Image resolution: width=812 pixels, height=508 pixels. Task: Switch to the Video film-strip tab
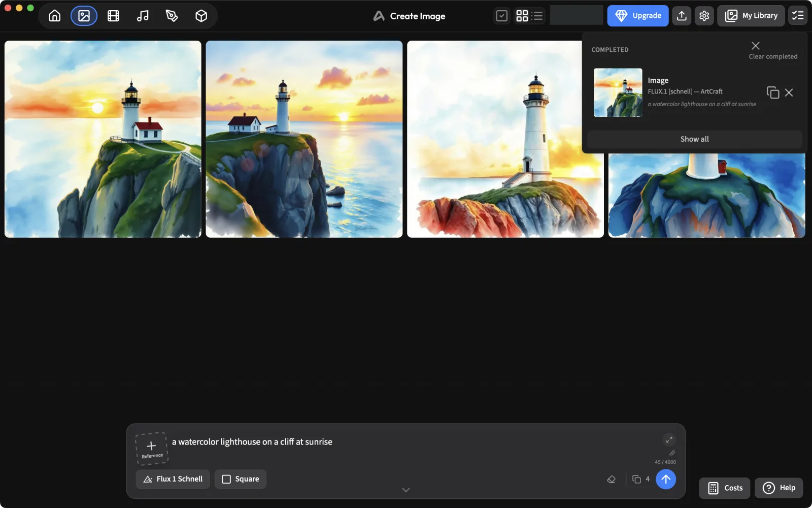point(113,16)
